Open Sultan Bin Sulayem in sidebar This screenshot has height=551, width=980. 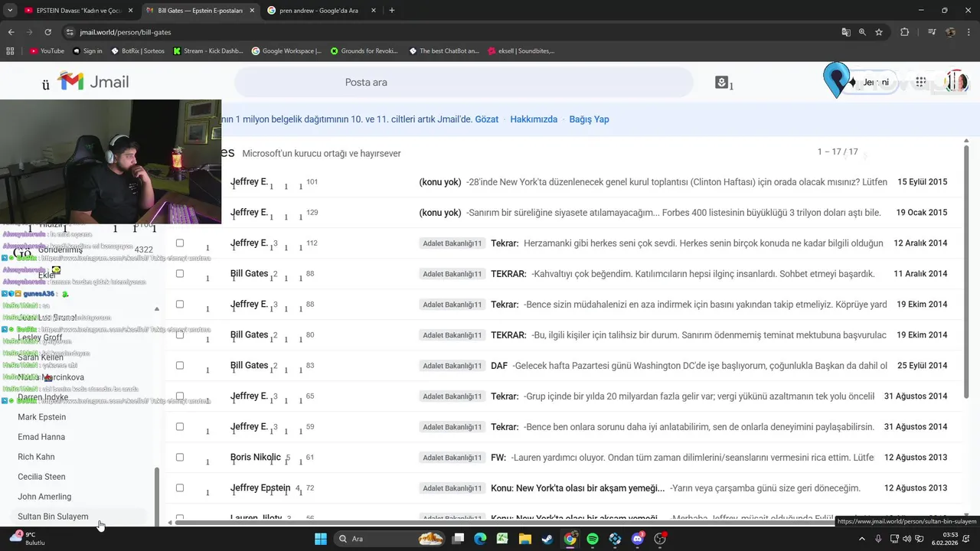[x=53, y=517]
